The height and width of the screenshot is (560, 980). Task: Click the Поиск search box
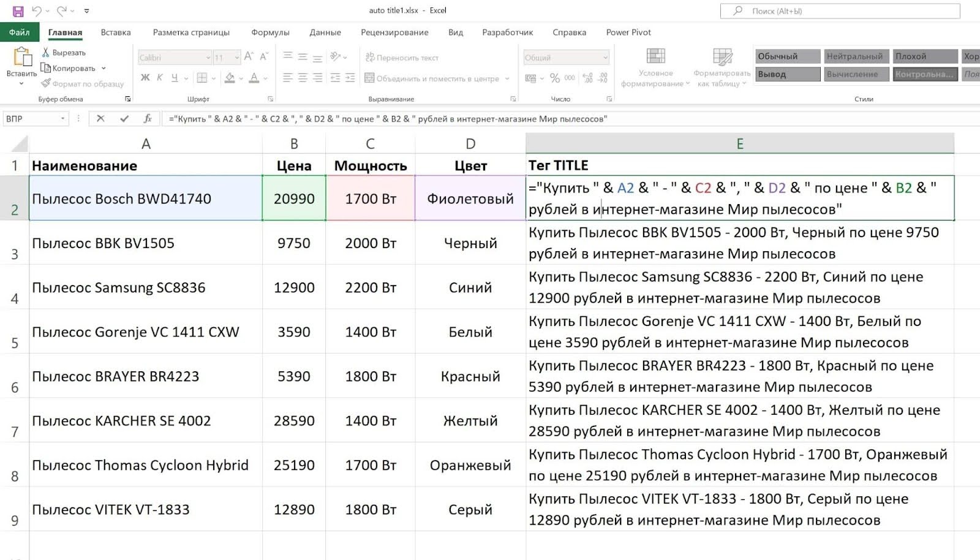[839, 10]
